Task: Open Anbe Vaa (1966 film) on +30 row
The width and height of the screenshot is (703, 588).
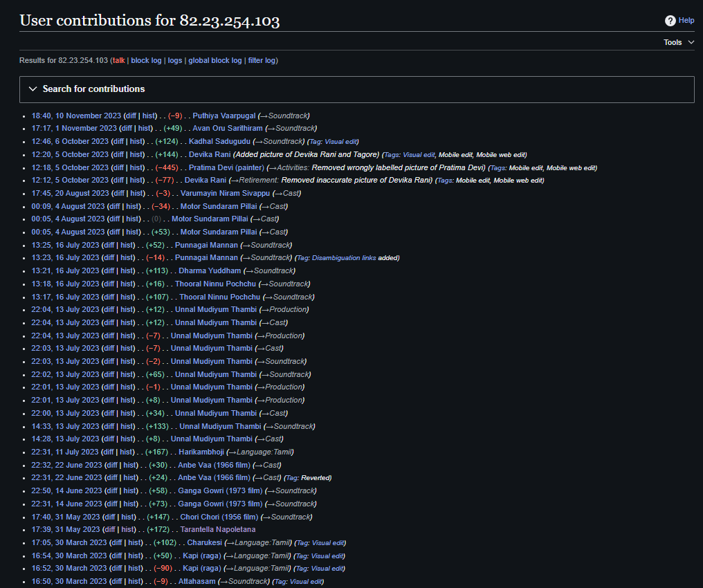Action: 214,465
